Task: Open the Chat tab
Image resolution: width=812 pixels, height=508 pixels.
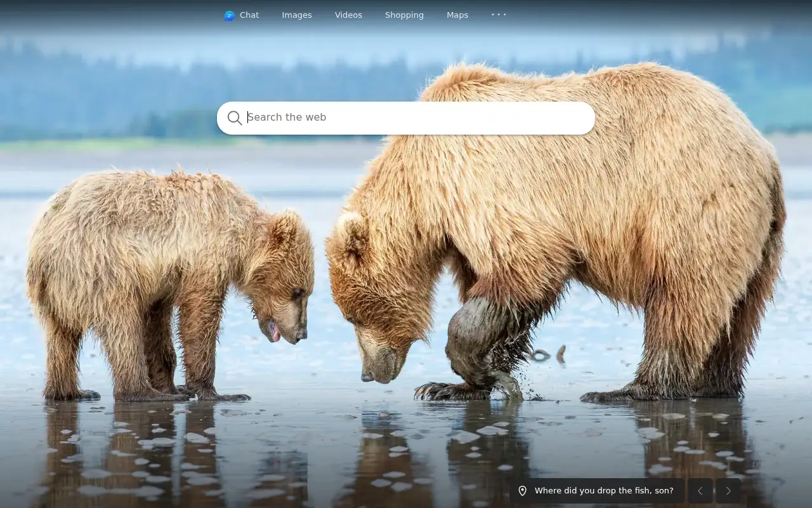Action: [242, 15]
